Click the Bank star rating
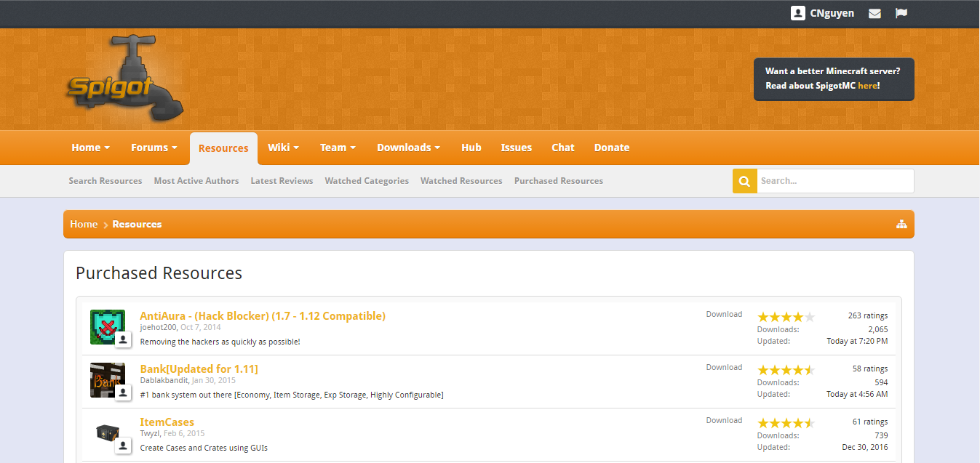 (786, 370)
